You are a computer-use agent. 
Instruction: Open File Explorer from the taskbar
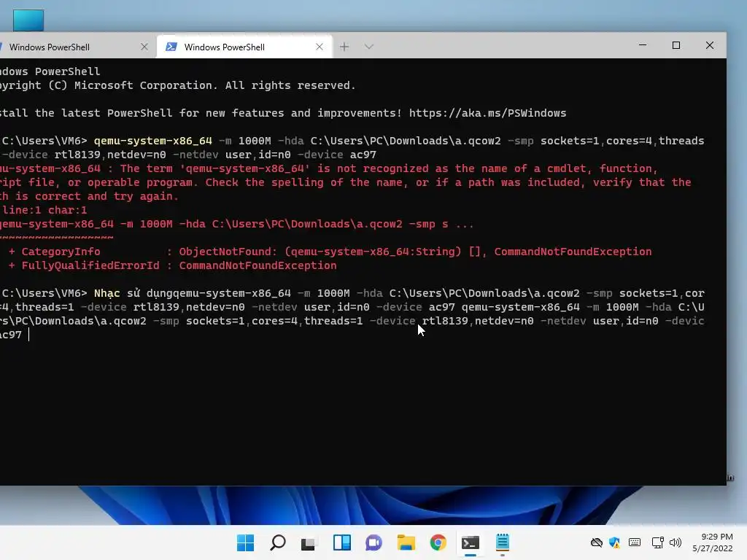click(406, 542)
